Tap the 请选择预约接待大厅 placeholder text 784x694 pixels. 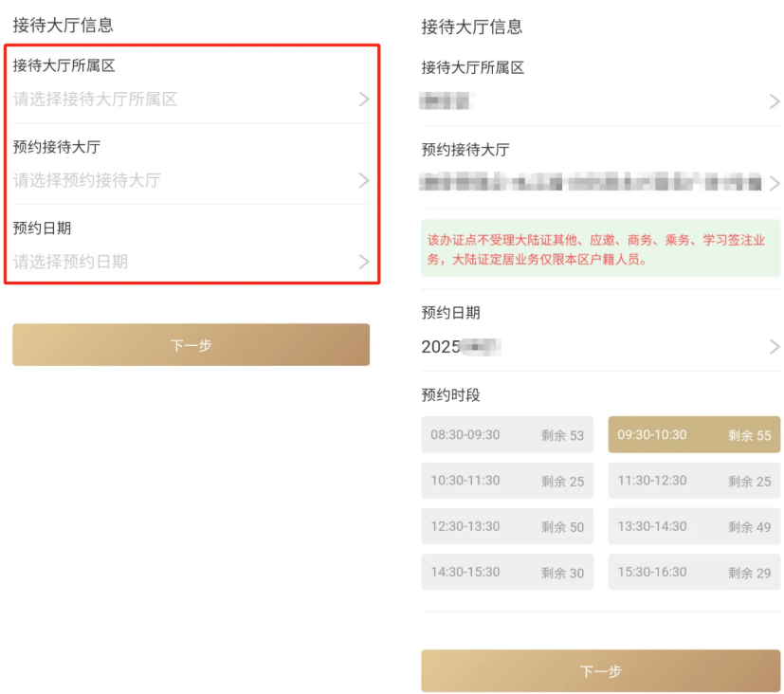coord(87,180)
